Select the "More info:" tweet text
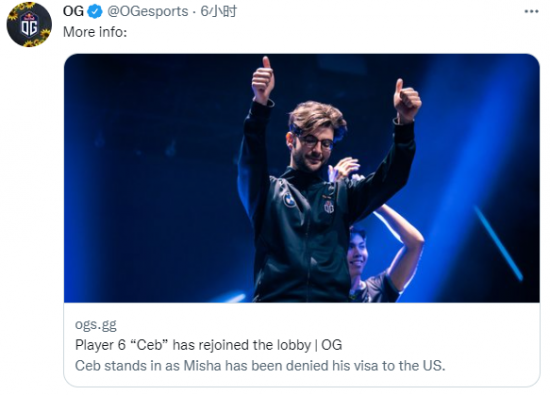The width and height of the screenshot is (550, 395). point(95,32)
